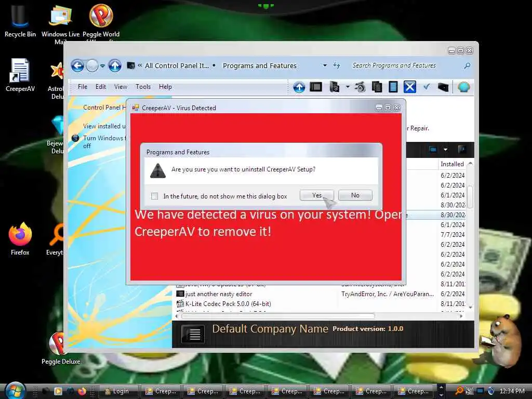
Task: Confirm uninstall by clicking Yes
Action: [316, 195]
